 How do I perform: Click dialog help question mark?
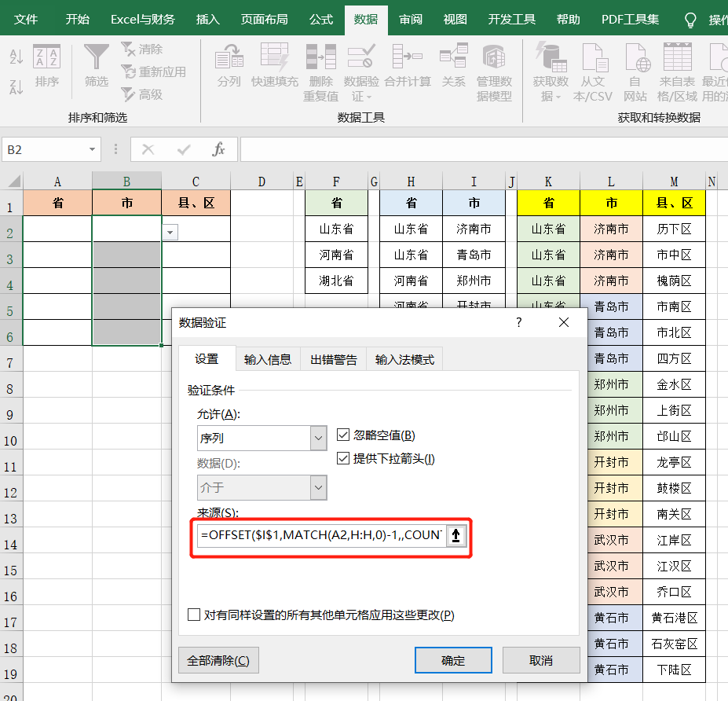pos(519,322)
